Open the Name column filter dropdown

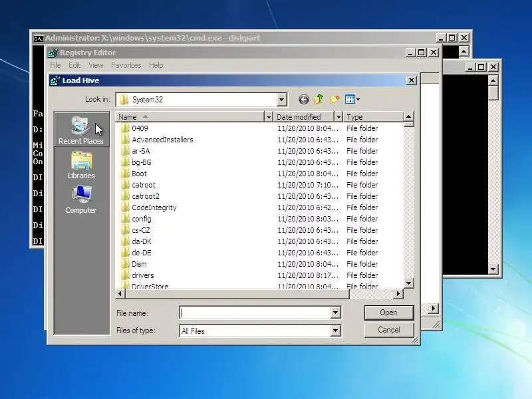(269, 117)
